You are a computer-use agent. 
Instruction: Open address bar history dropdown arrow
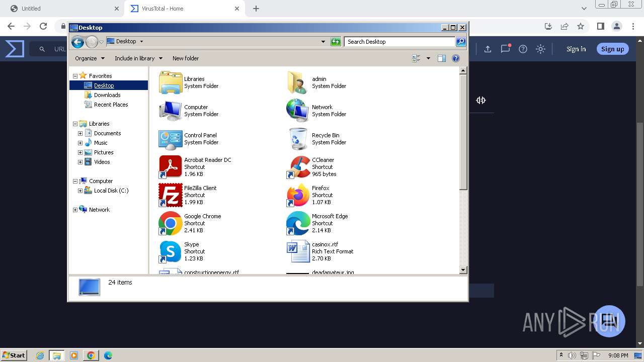tap(323, 42)
